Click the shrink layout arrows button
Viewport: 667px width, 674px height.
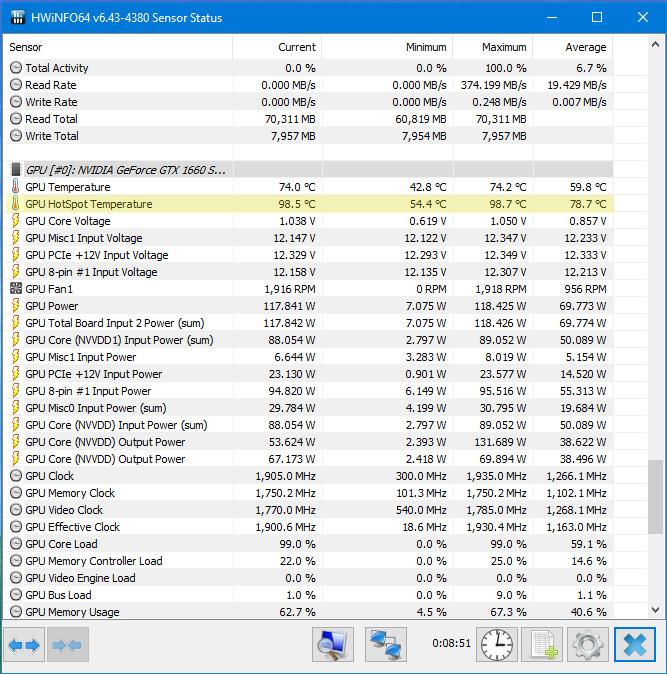click(67, 644)
